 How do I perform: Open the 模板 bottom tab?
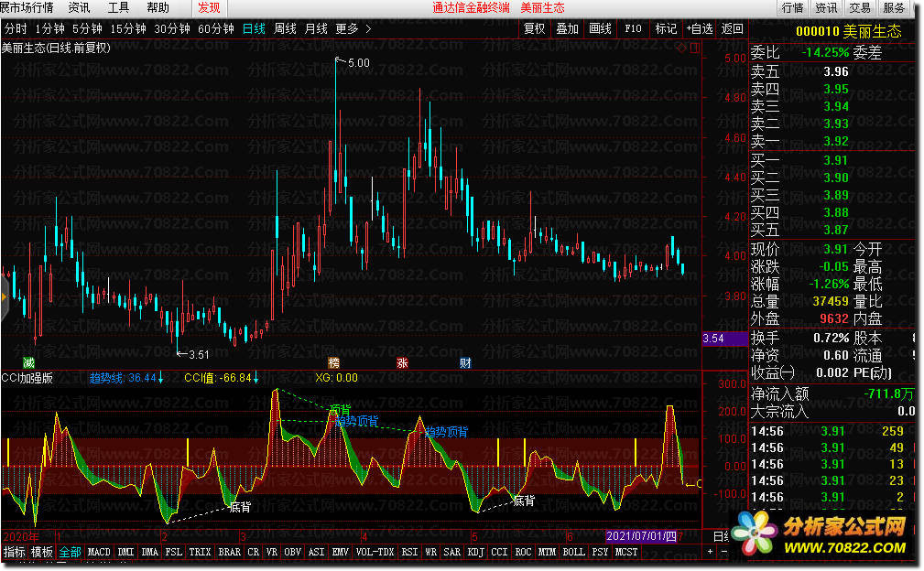pyautogui.click(x=42, y=552)
